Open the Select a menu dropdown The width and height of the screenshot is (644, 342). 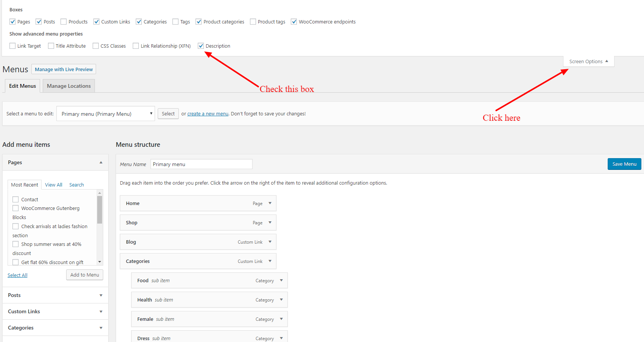[x=106, y=113]
